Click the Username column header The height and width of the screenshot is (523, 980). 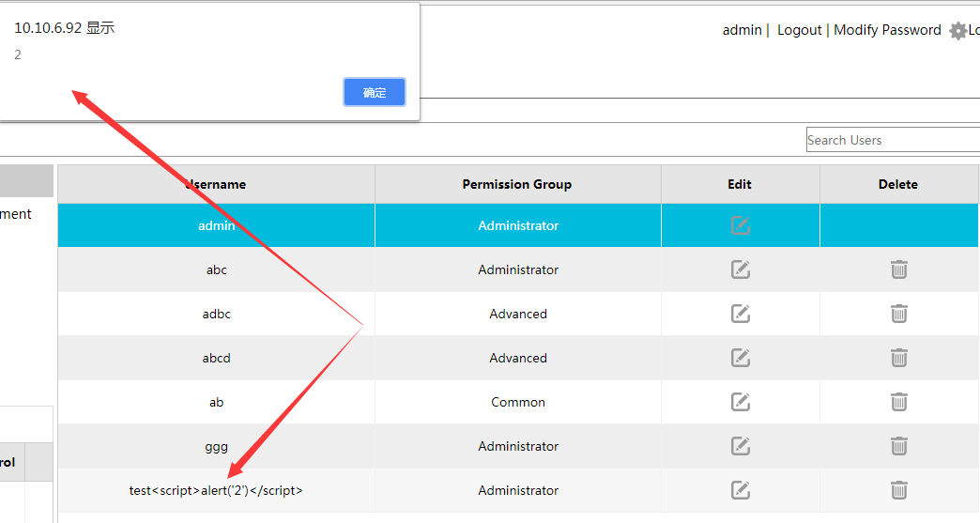(x=216, y=184)
